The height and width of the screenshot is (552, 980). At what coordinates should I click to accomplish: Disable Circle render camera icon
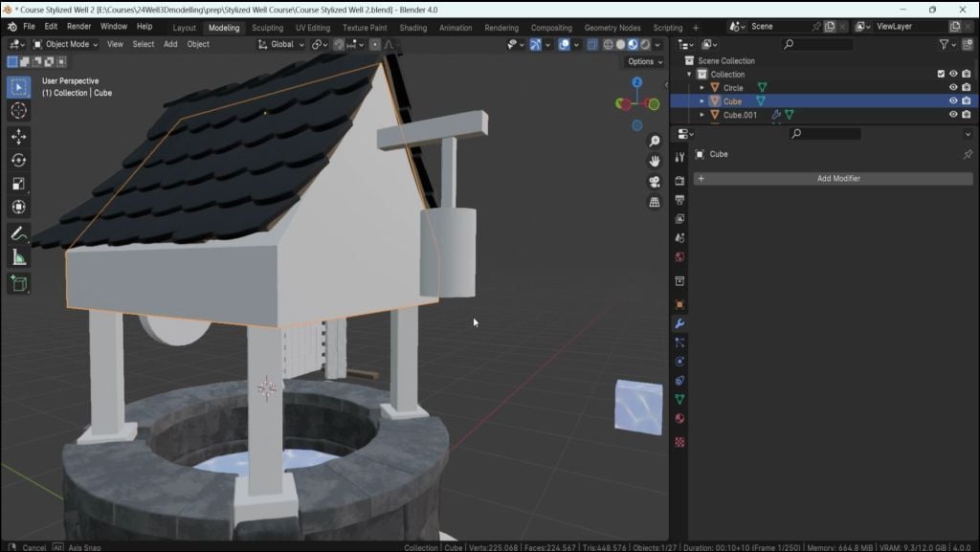coord(967,87)
